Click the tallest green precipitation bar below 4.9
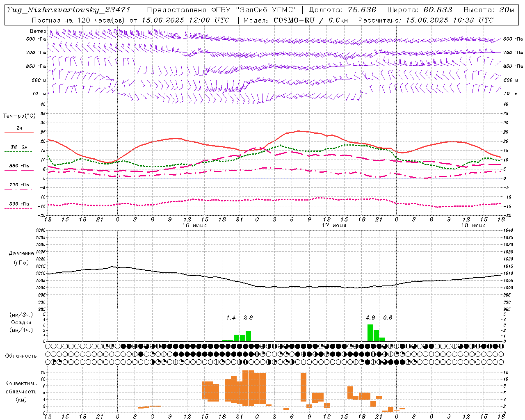Screen dimensions: 525x420 pos(370,333)
